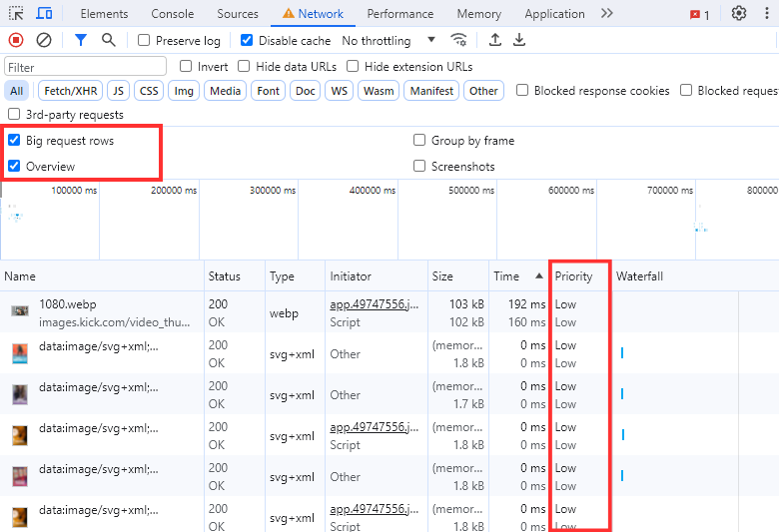
Task: Export HAR file download icon
Action: 519,40
